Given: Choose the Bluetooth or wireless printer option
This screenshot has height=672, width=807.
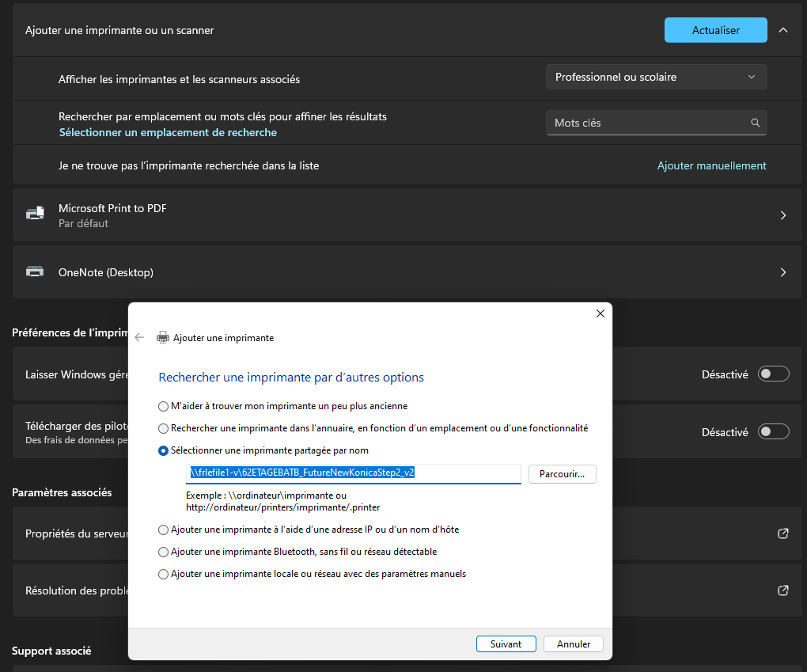Looking at the screenshot, I should (x=164, y=552).
